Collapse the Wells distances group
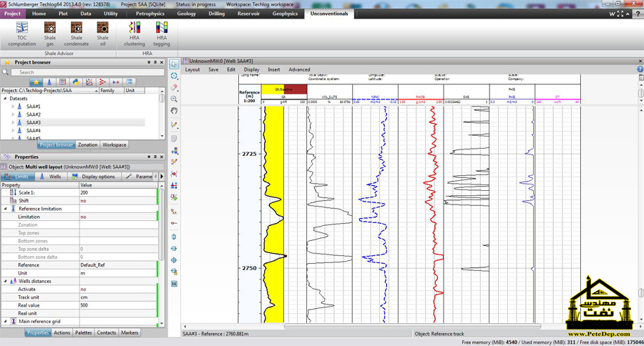The width and height of the screenshot is (644, 346). click(6, 281)
